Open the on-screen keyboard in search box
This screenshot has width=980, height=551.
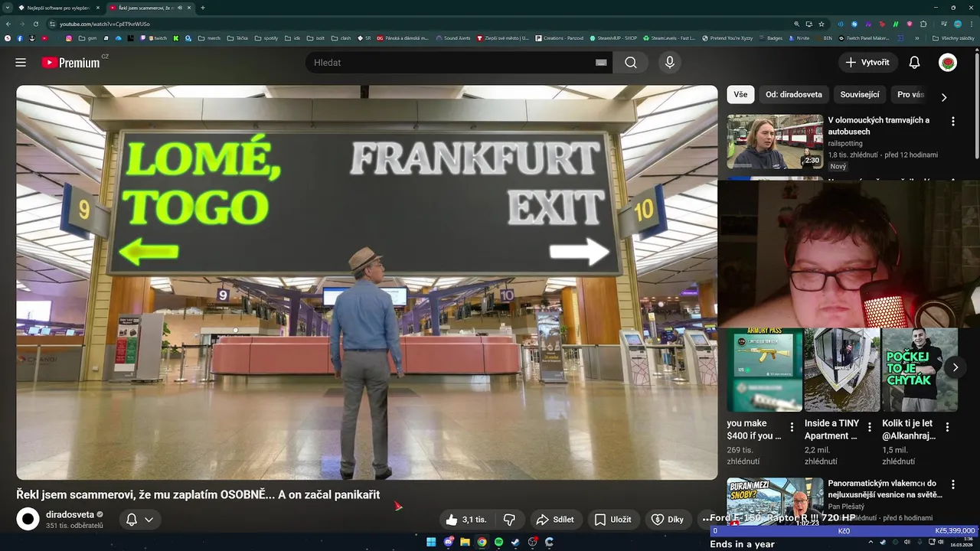click(x=601, y=63)
